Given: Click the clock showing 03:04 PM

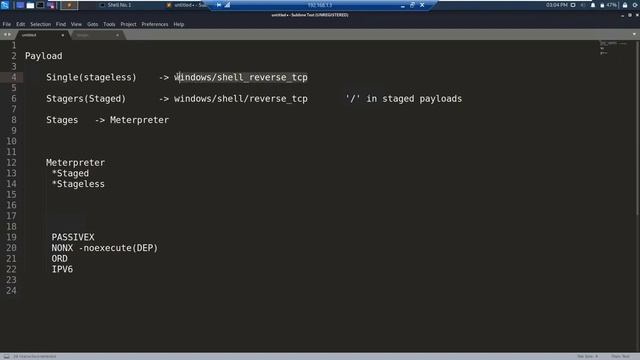Looking at the screenshot, I should [556, 5].
